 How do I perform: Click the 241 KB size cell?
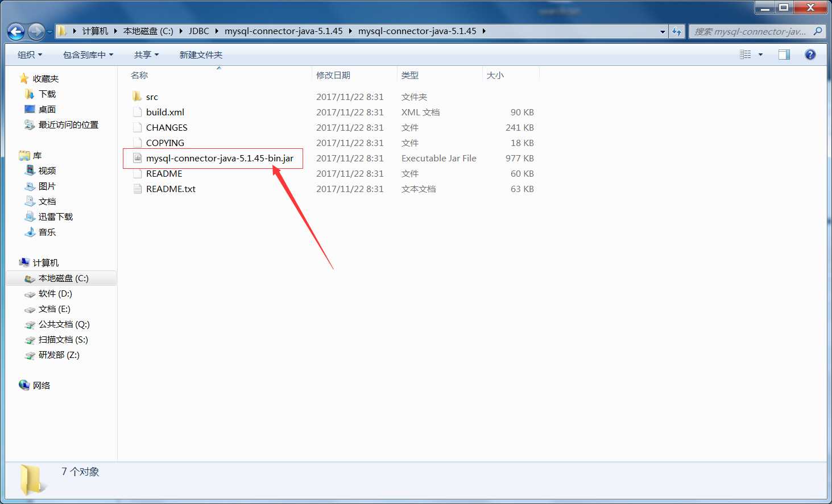coord(520,127)
